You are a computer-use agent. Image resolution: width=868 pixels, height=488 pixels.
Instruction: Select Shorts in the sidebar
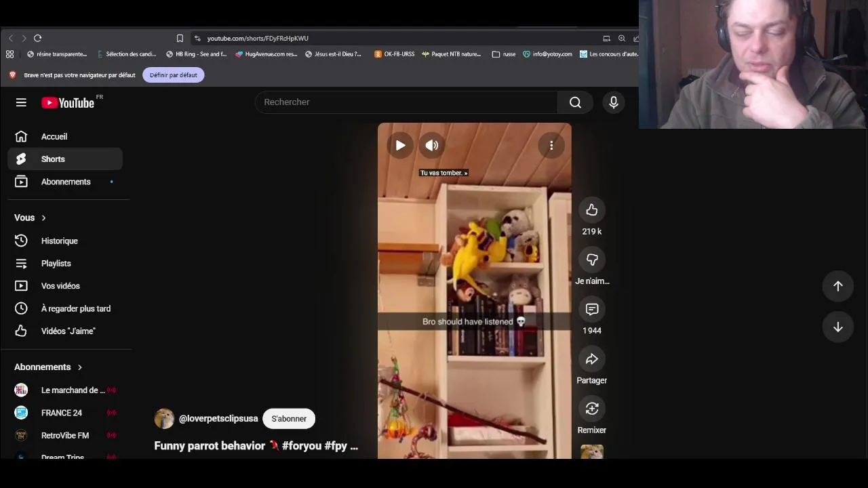(65, 159)
